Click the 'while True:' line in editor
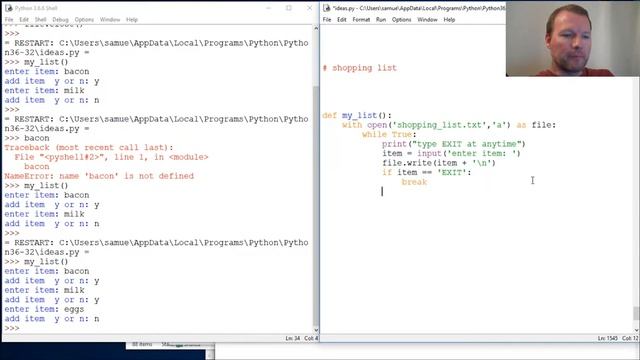This screenshot has height=360, width=640. click(389, 134)
